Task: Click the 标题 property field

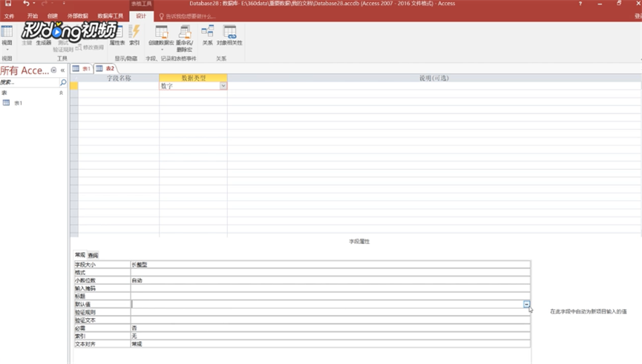Action: point(330,296)
